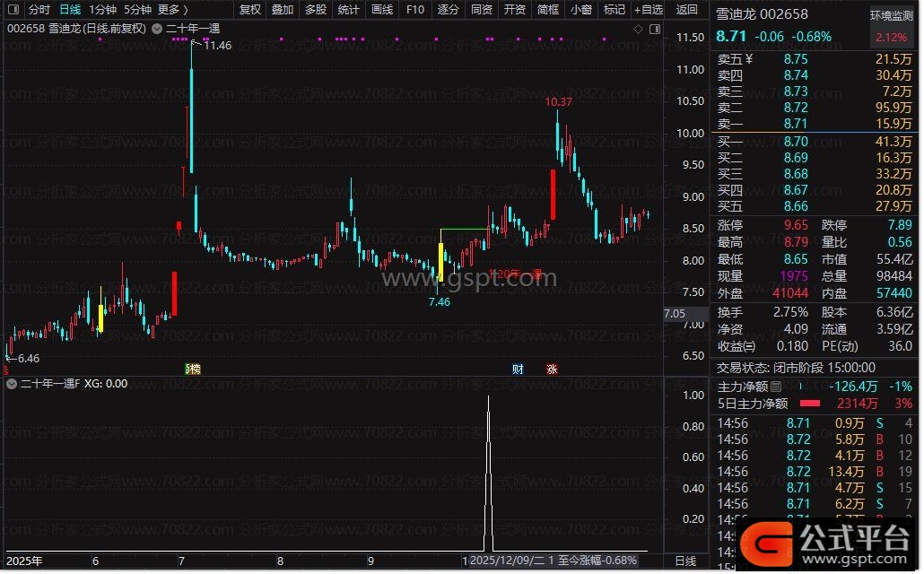Enable 画线 drawing mode

[x=382, y=10]
